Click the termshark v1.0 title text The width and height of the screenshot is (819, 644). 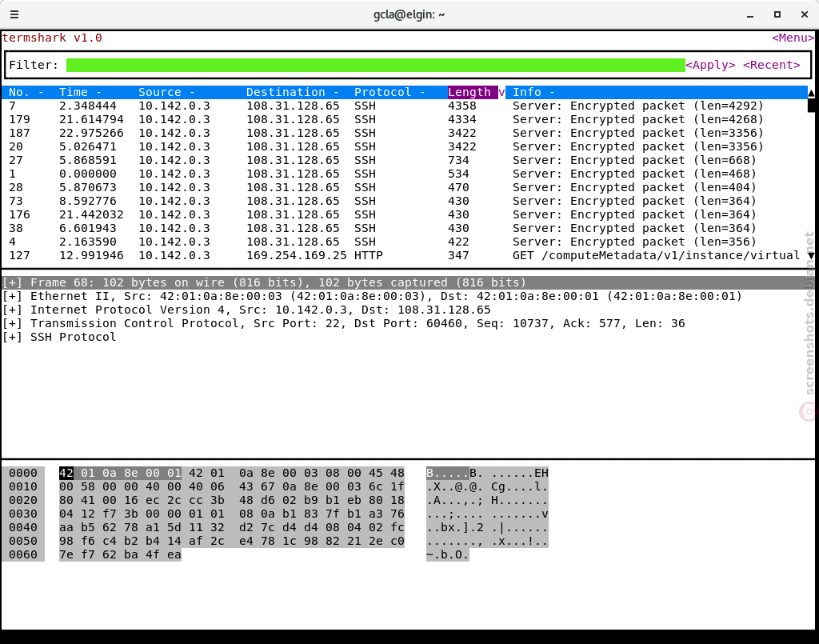(52, 38)
